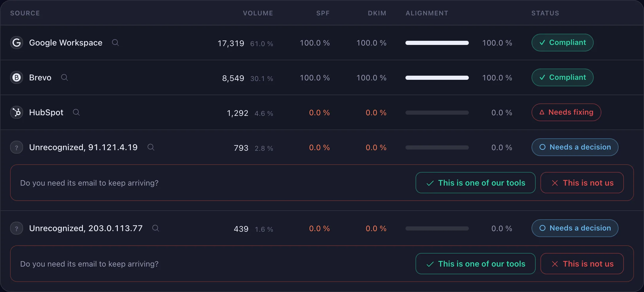
Task: Sort the table by the Volume column header
Action: point(258,13)
